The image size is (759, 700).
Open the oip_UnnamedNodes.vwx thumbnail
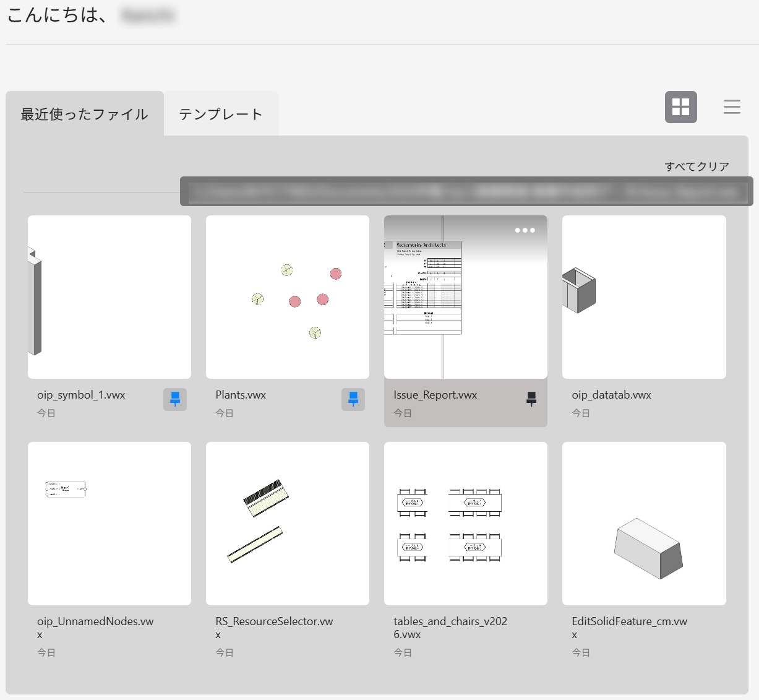click(109, 524)
